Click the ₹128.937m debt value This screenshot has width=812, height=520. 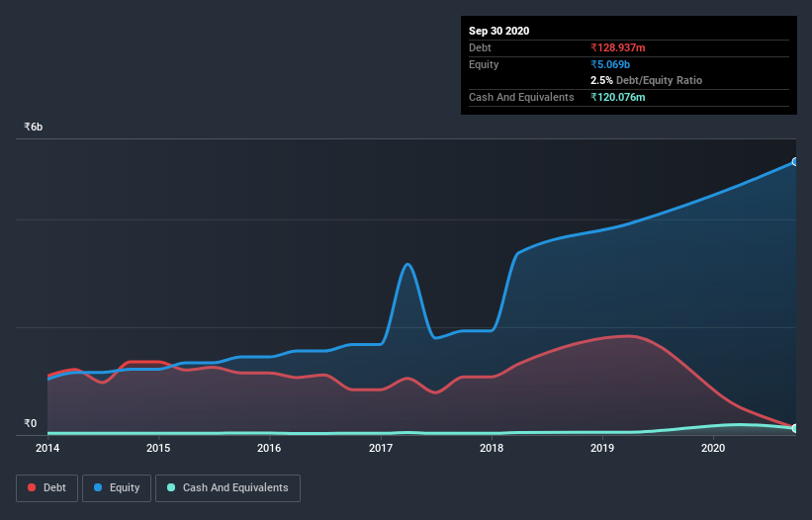(x=618, y=47)
